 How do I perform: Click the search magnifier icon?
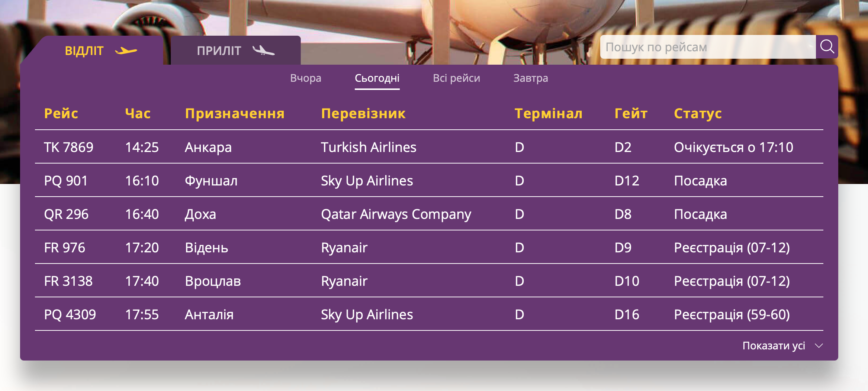827,47
